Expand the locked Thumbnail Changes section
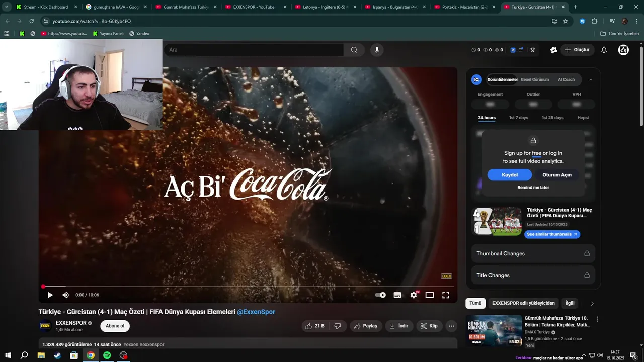 click(x=533, y=253)
